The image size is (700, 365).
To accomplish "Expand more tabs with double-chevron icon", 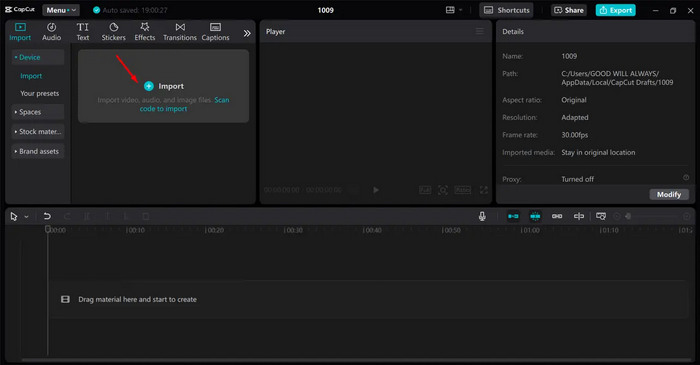I will tap(247, 33).
